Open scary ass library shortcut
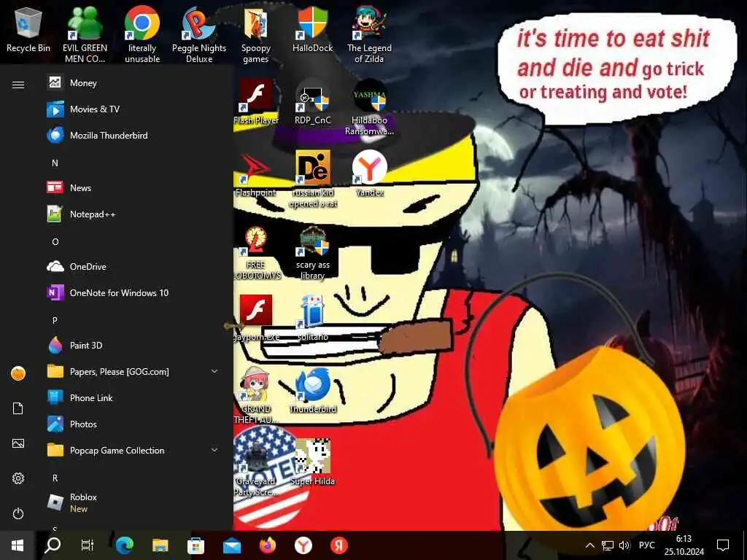The width and height of the screenshot is (747, 560). click(x=312, y=252)
